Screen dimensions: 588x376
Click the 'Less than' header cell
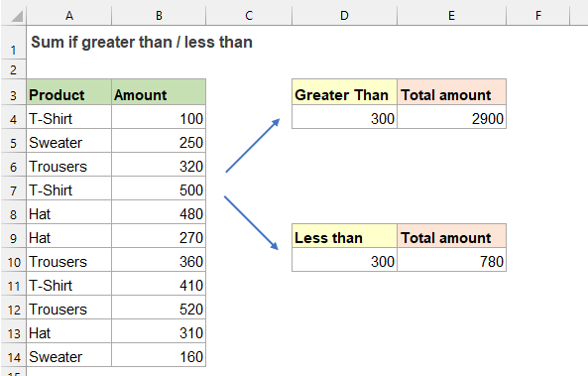point(344,236)
